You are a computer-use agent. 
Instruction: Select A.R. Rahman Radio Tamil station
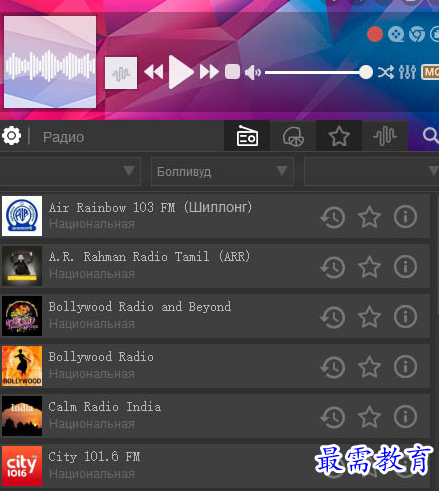(215, 266)
